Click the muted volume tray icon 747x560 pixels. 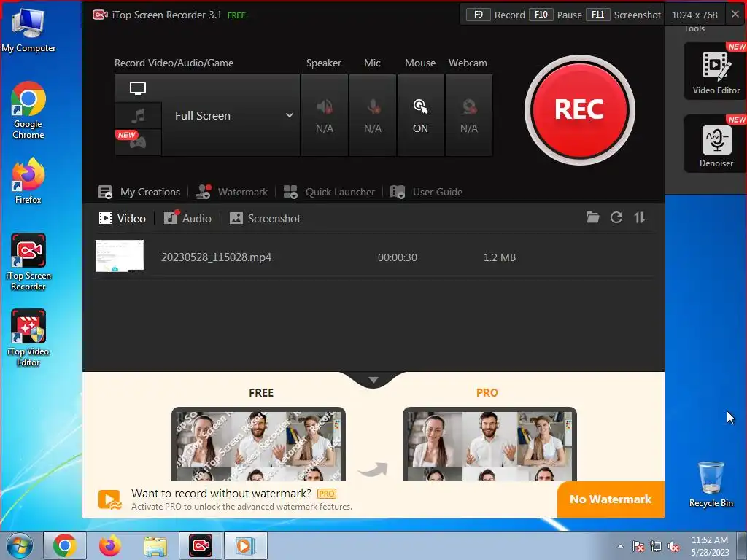(x=673, y=547)
